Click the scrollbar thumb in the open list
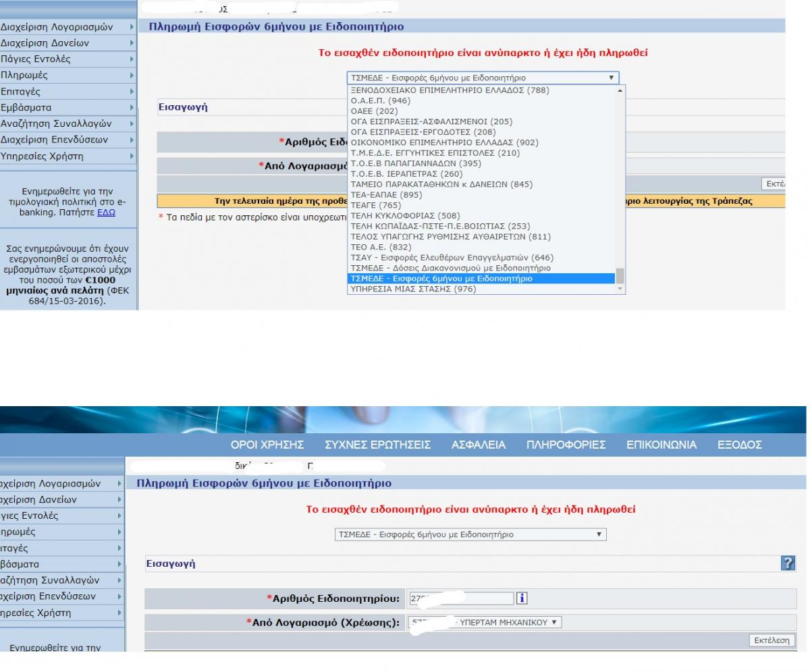This screenshot has height=672, width=810. point(620,276)
